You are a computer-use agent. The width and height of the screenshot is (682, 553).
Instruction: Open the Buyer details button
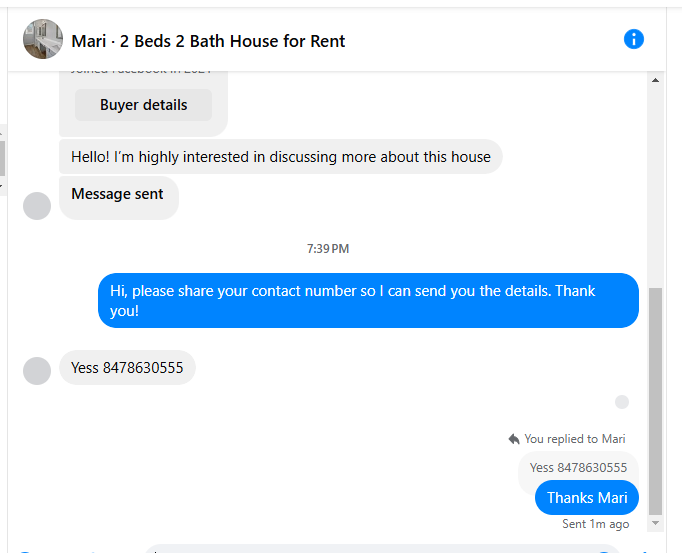[x=144, y=105]
